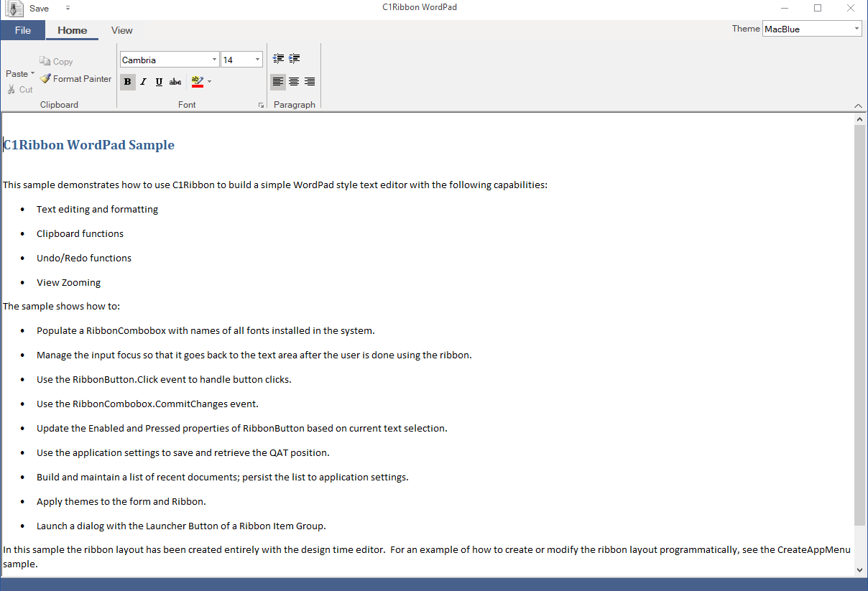The image size is (868, 591).
Task: Click Save in the quick access toolbar
Action: pyautogui.click(x=40, y=9)
